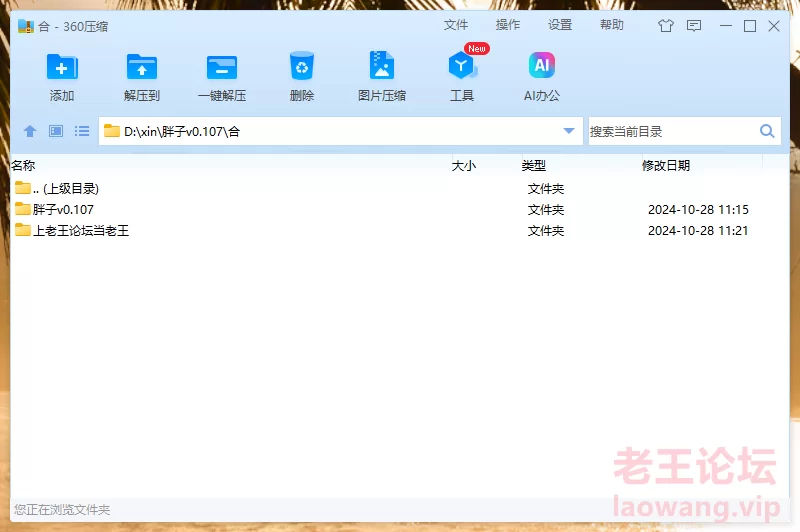800x532 pixels.
Task: Switch to list view icon
Action: point(82,131)
